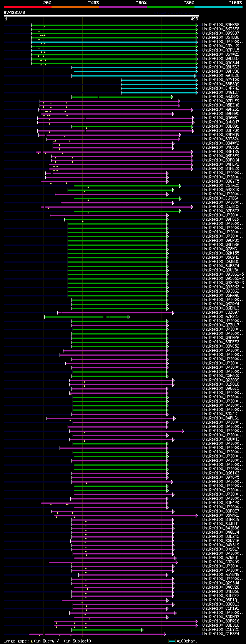Select the query name AV422372
The image size is (246, 644).
pyautogui.click(x=14, y=12)
